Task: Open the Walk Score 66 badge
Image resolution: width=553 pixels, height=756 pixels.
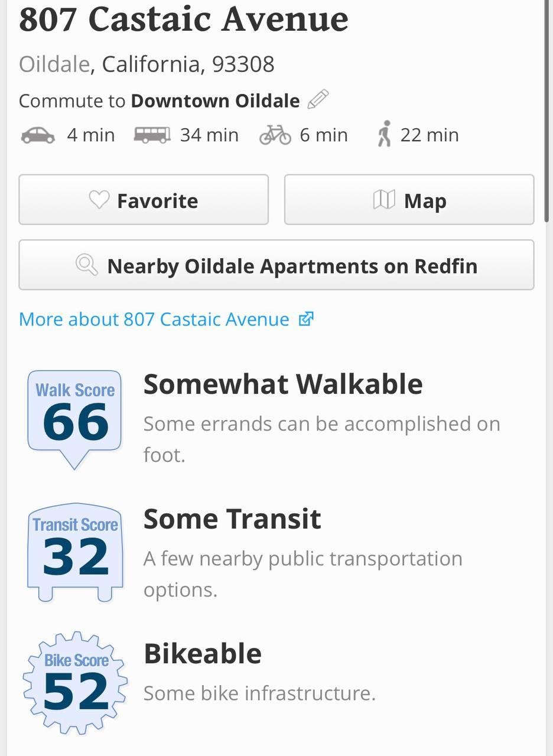Action: [x=74, y=419]
